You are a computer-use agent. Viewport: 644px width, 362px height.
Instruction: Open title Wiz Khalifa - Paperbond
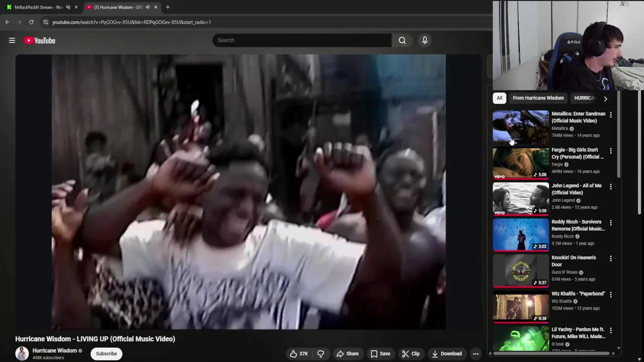coord(578,294)
